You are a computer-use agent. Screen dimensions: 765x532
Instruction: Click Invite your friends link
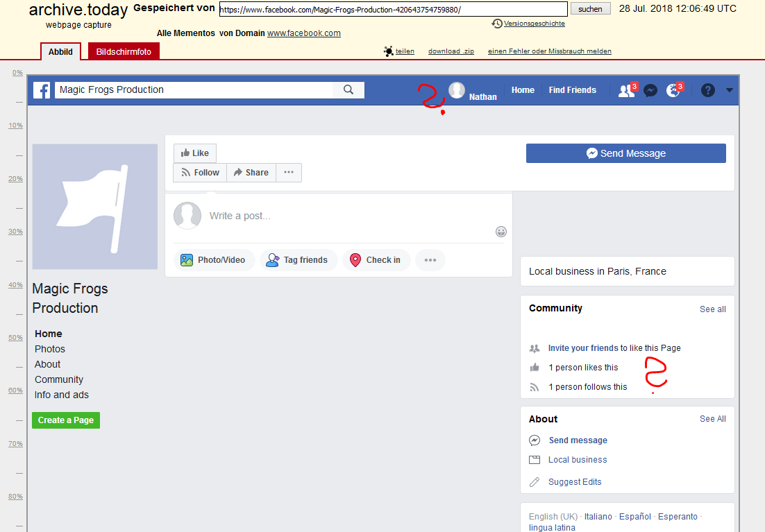pos(583,348)
